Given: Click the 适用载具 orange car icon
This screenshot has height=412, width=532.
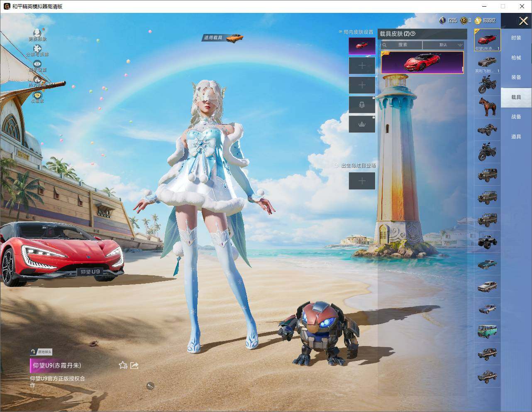Looking at the screenshot, I should pyautogui.click(x=234, y=37).
